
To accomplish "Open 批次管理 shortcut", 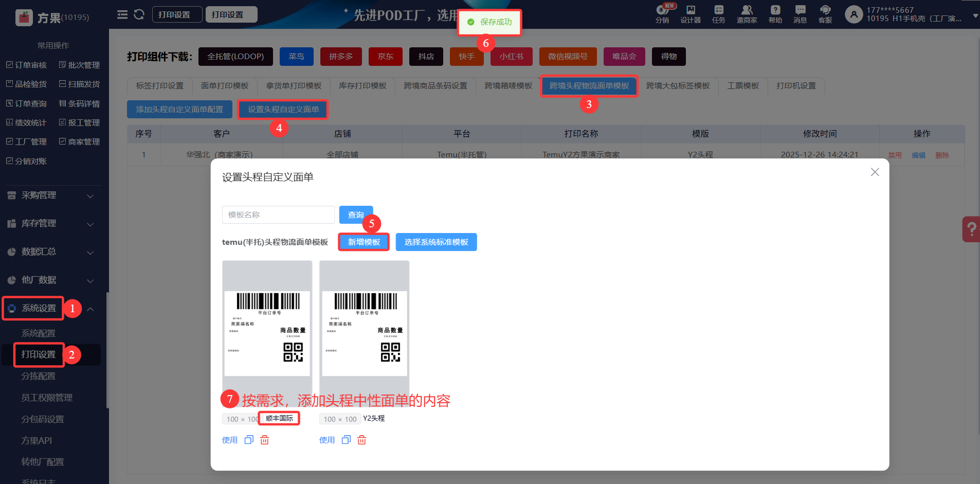I will tap(79, 65).
